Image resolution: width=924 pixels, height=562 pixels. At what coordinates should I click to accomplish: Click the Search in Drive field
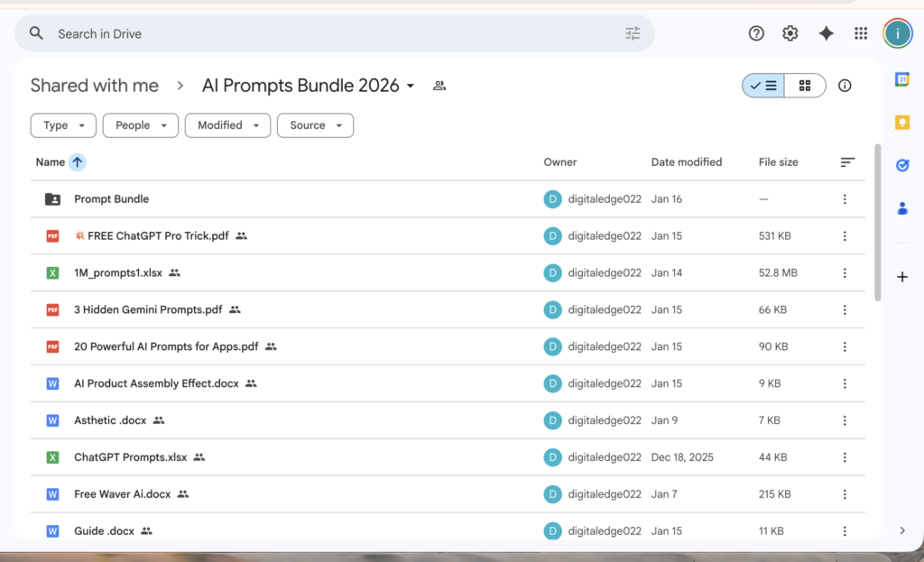tap(334, 33)
